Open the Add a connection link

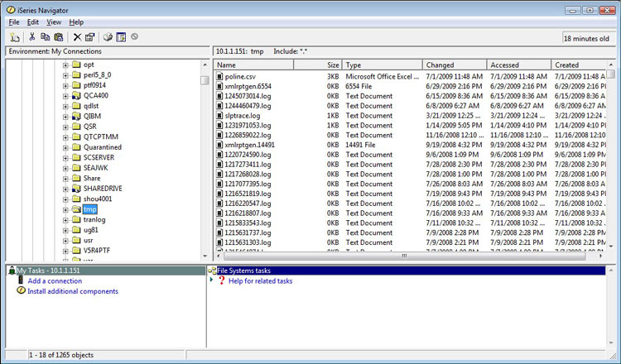[55, 281]
